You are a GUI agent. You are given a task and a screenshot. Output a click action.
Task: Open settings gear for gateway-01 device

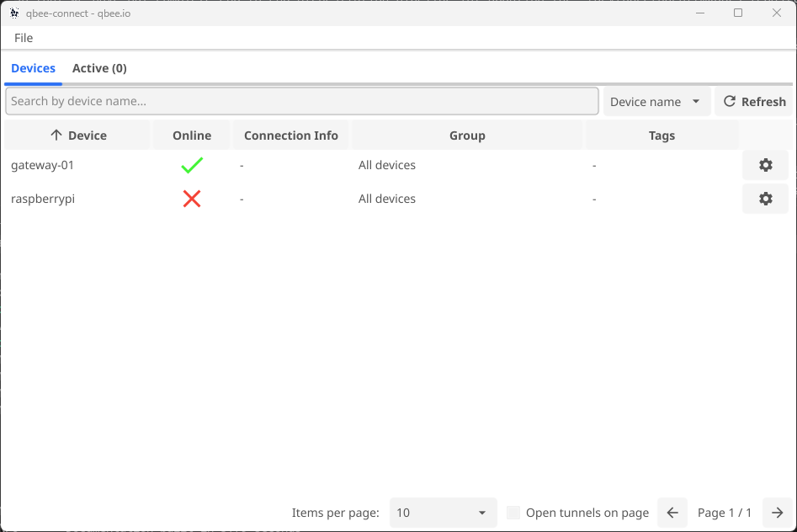(765, 165)
